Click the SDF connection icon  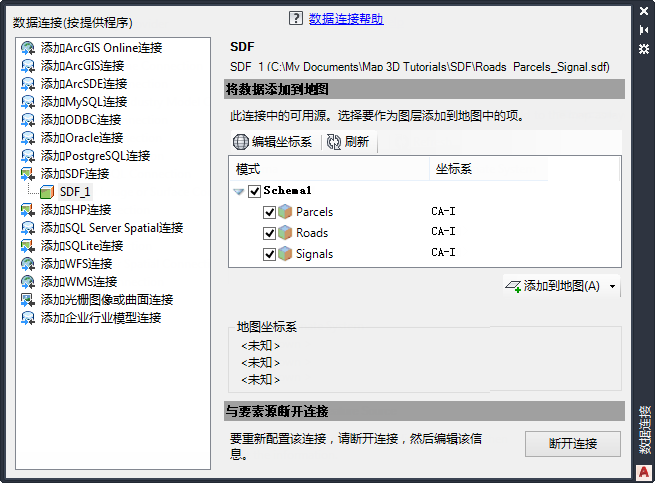(28, 174)
